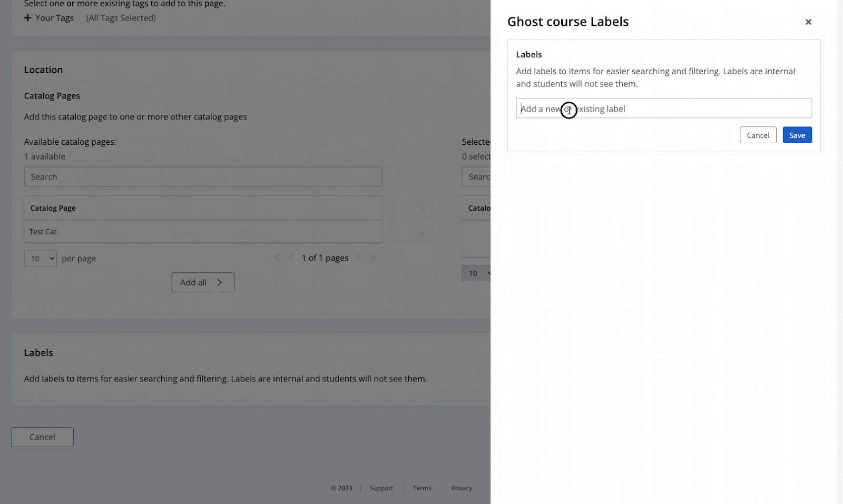843x504 pixels.
Task: Save the labels in the side panel
Action: pyautogui.click(x=797, y=135)
